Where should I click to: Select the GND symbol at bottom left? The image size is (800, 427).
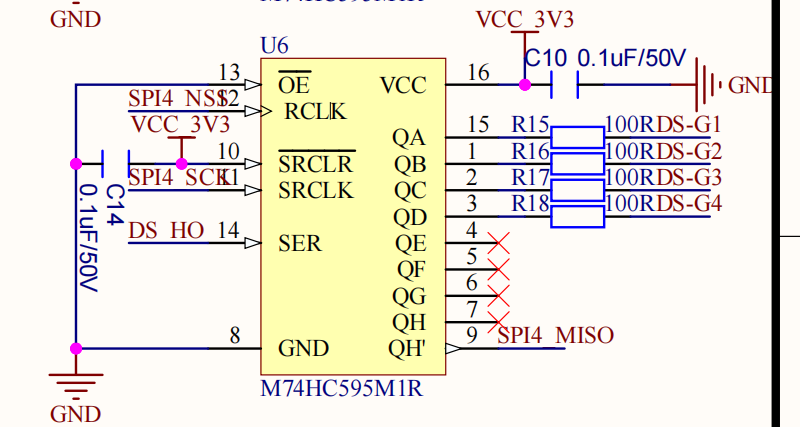click(76, 387)
